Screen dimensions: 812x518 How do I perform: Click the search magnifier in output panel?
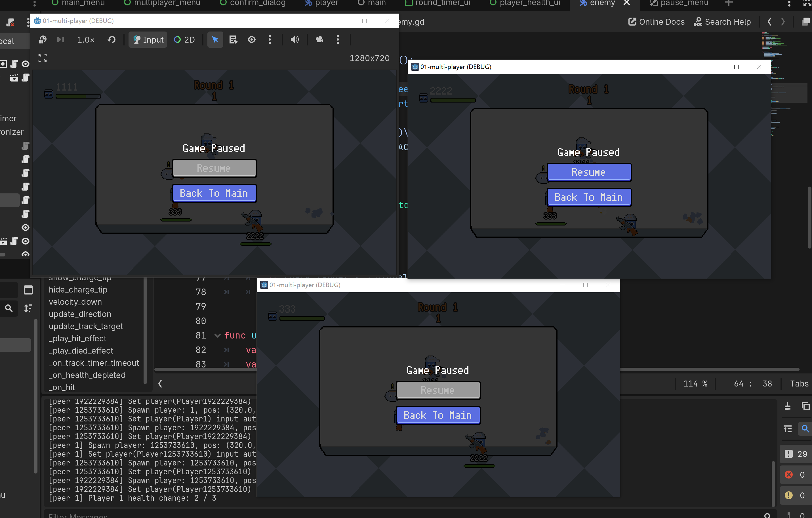click(x=805, y=429)
